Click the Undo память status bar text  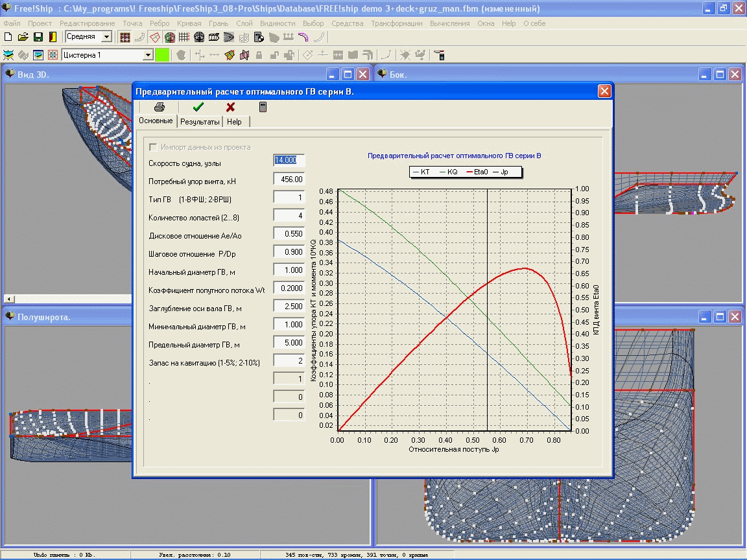point(64,555)
